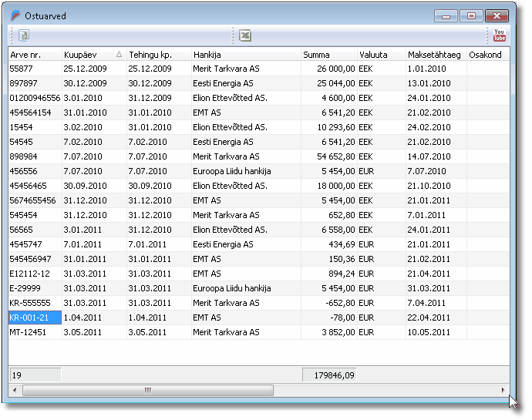The width and height of the screenshot is (532, 420).
Task: Click due date 14.07.2010 cell
Action: (x=436, y=156)
